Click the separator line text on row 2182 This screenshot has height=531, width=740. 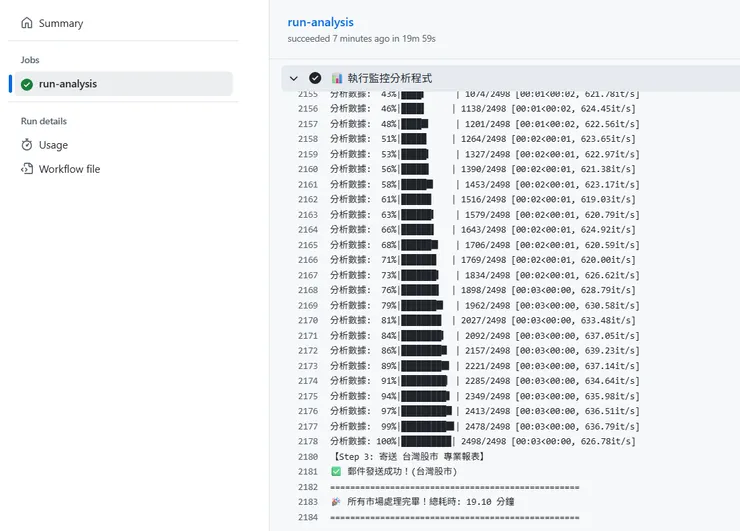point(454,487)
